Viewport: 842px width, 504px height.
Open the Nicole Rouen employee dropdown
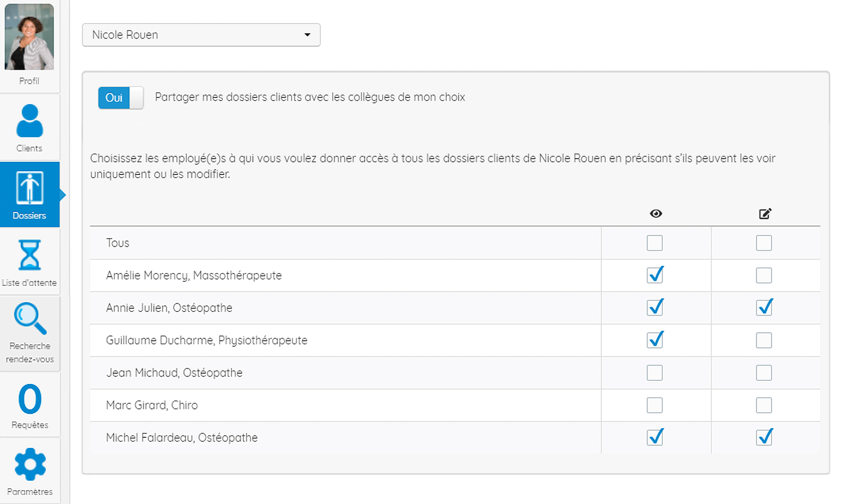coord(201,35)
